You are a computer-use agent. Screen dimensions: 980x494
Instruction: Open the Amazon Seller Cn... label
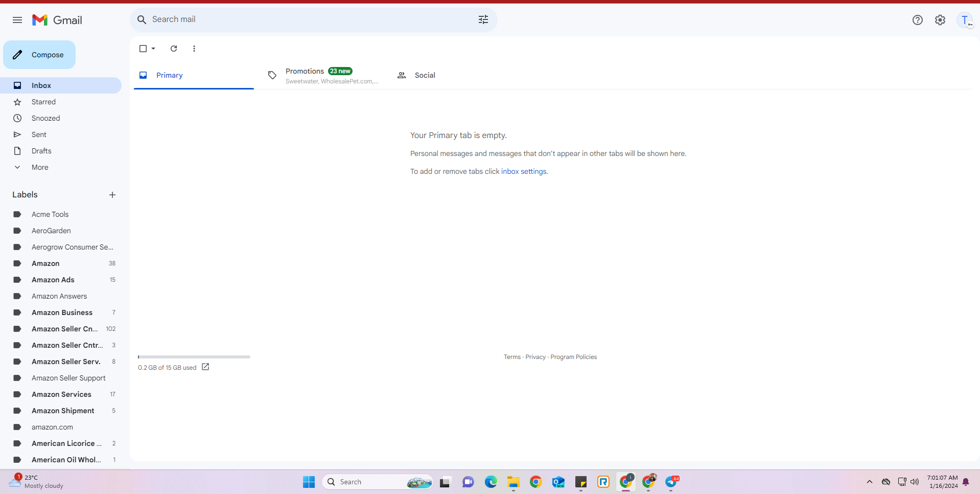coord(61,329)
